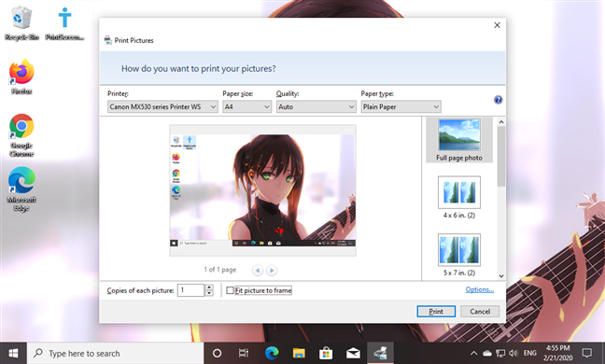Go to the previous preview page arrow
Image resolution: width=605 pixels, height=364 pixels.
258,271
